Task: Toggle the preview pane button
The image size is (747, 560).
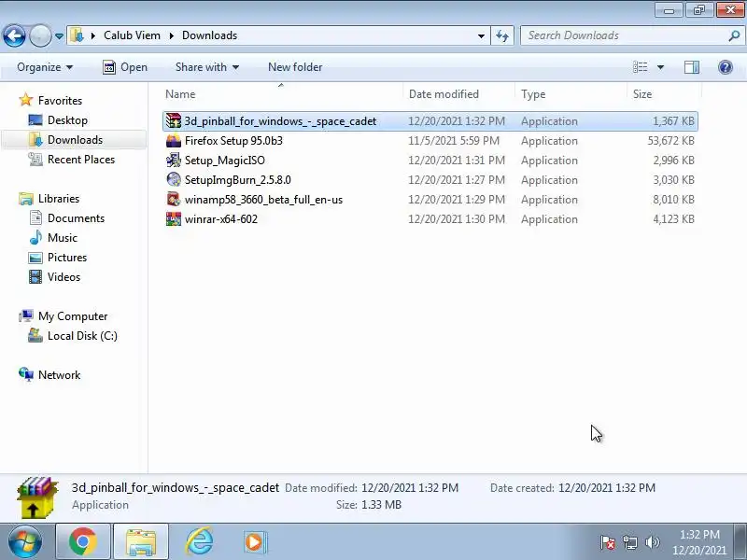Action: (692, 67)
